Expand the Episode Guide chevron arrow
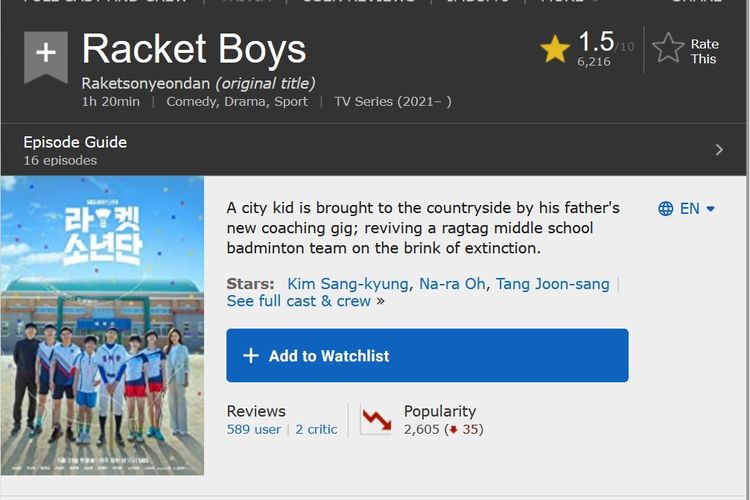The height and width of the screenshot is (500, 750). pos(719,150)
